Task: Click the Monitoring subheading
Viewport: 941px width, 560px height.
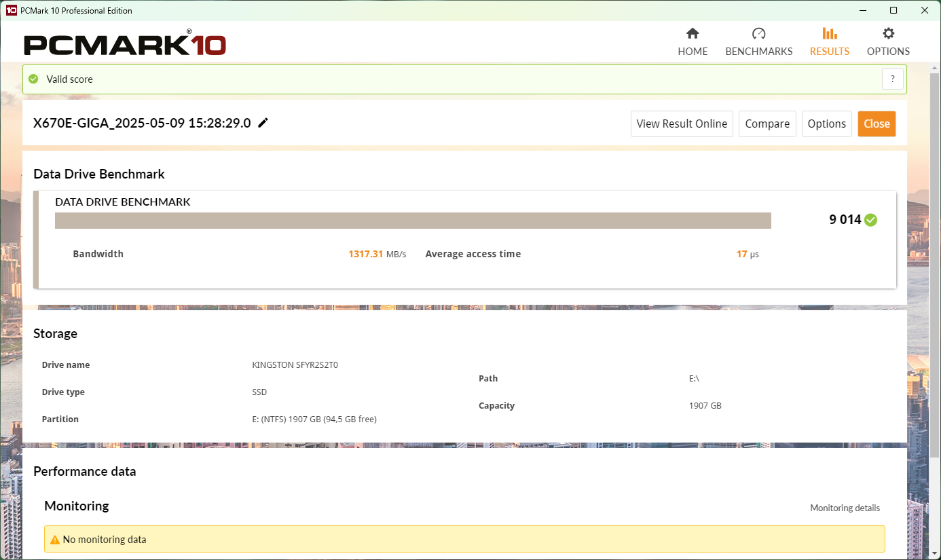Action: [77, 506]
